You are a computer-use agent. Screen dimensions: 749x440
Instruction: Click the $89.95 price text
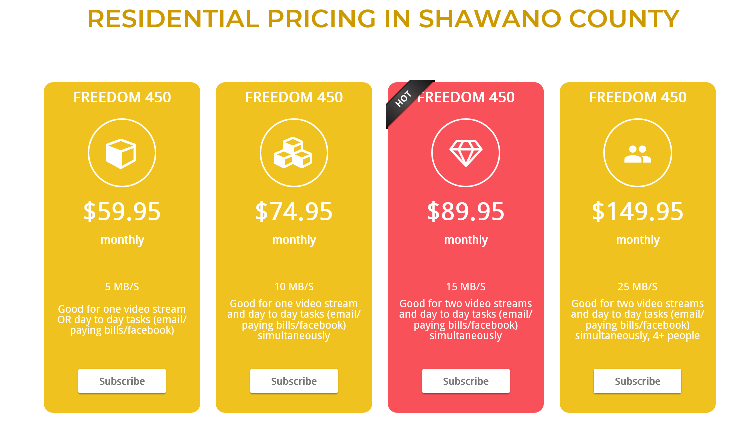point(466,211)
